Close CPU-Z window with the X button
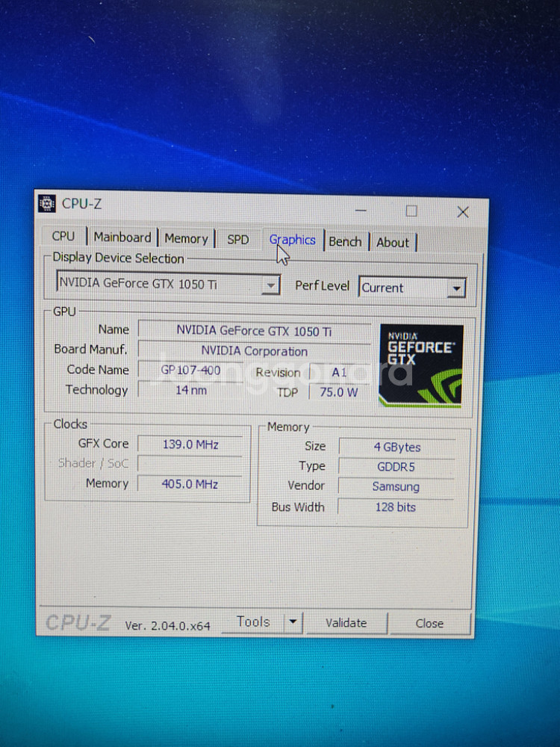 tap(463, 212)
